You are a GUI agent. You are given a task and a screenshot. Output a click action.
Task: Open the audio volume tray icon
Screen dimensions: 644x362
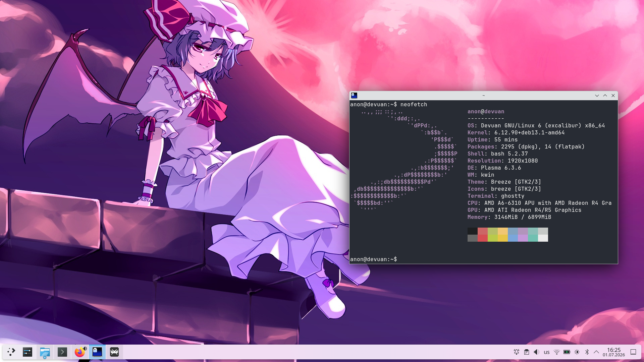point(537,352)
